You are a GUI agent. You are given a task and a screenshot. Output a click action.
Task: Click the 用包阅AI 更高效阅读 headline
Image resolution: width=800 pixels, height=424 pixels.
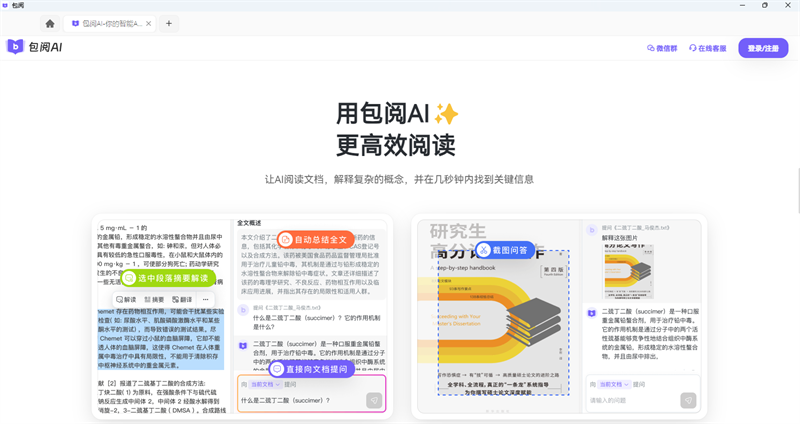pyautogui.click(x=397, y=129)
